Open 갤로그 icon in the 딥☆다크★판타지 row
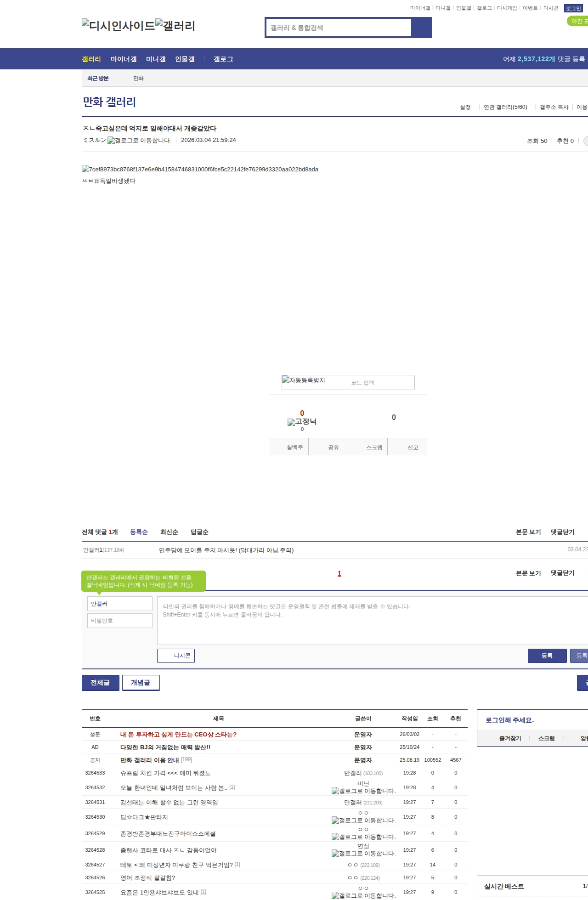 point(364,821)
